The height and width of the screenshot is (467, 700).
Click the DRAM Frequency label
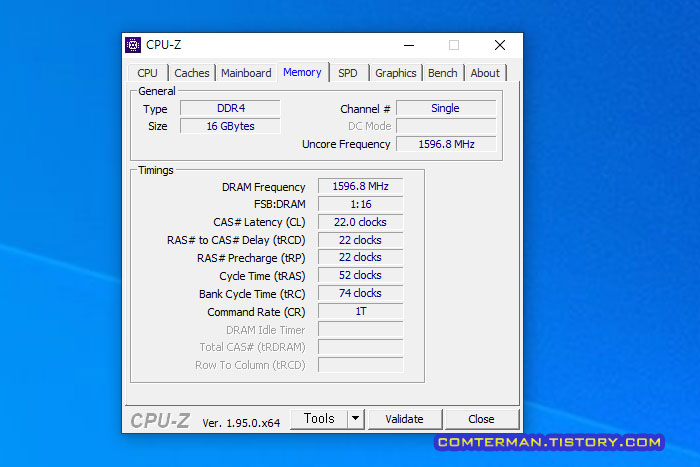[263, 187]
